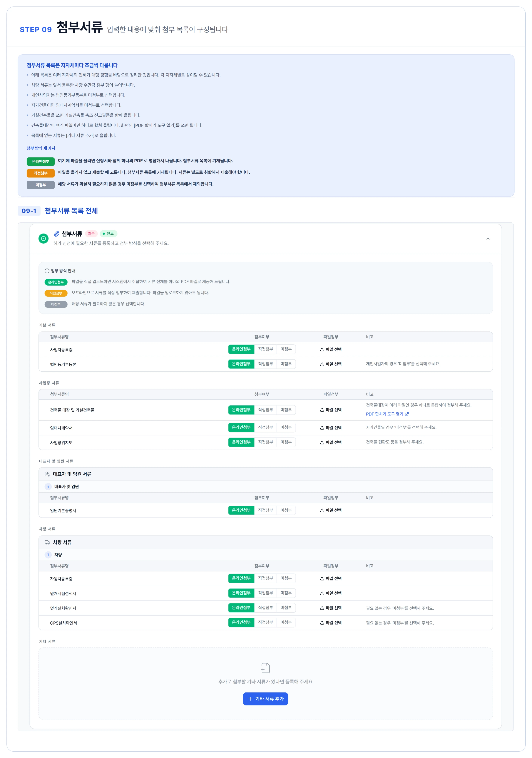Click upload icon in 임원기본증명서 row
The height and width of the screenshot is (758, 532).
pos(322,510)
